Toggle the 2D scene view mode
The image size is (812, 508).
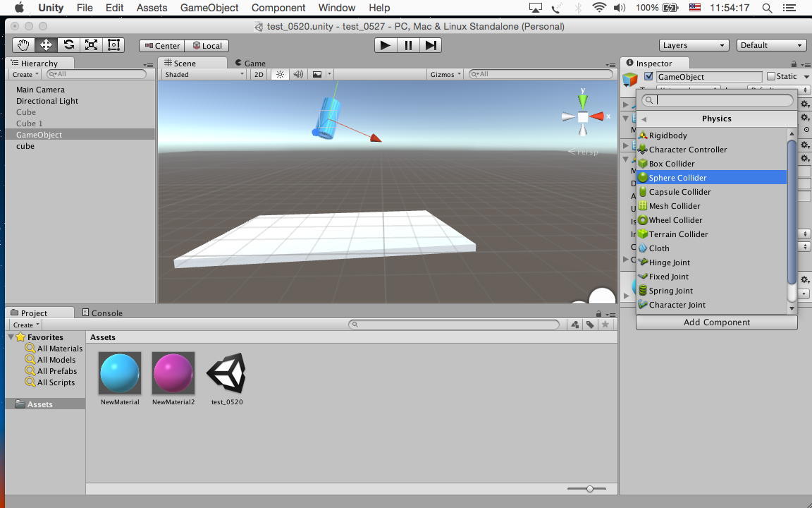[x=259, y=74]
